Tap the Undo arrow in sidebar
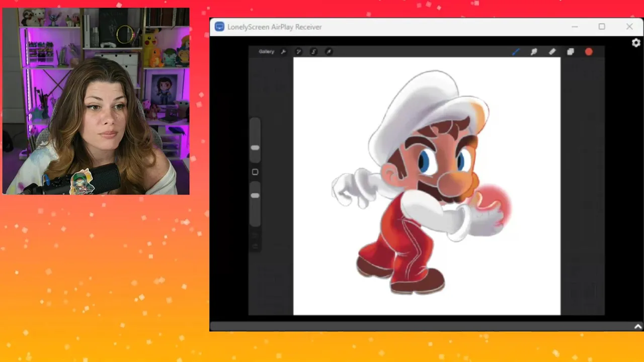This screenshot has width=644, height=362. (255, 235)
